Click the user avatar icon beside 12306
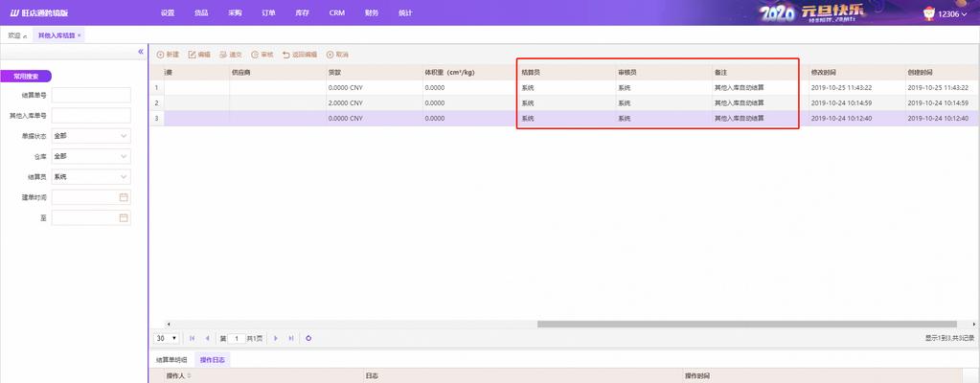Viewport: 980px width, 383px height. (x=929, y=13)
